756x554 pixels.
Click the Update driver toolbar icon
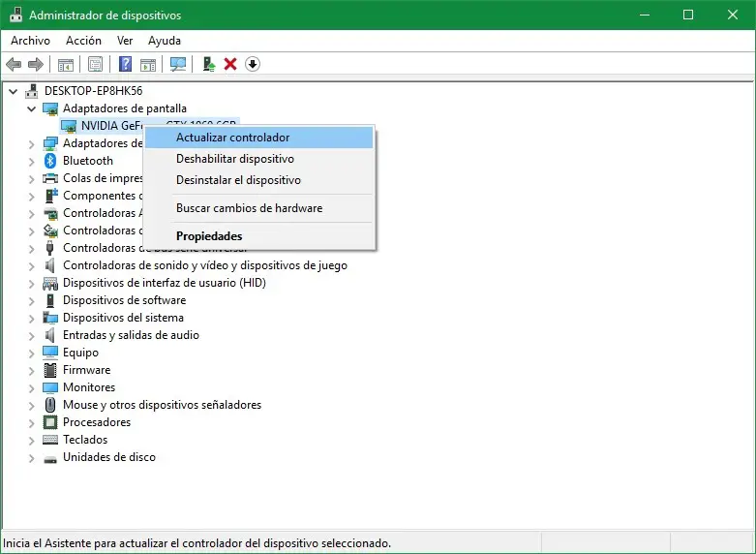point(208,64)
